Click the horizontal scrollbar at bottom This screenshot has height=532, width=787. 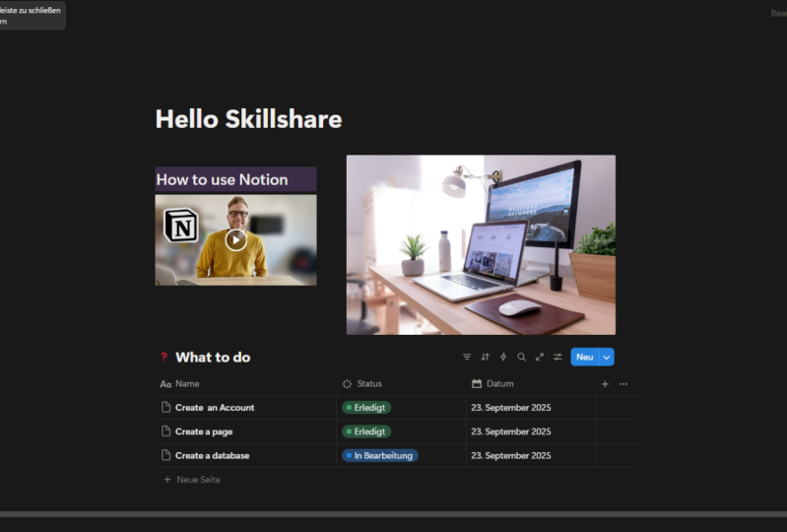394,514
